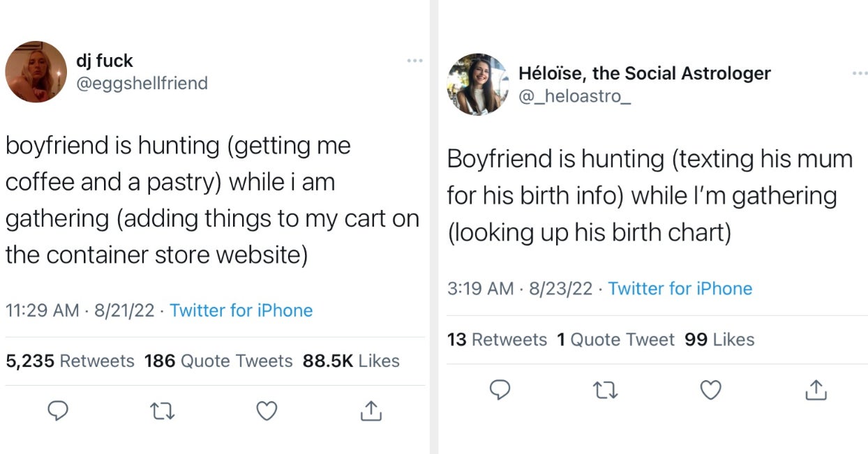The width and height of the screenshot is (868, 454).
Task: Expand the Quote Tweets list on the left tweet
Action: coord(217,361)
